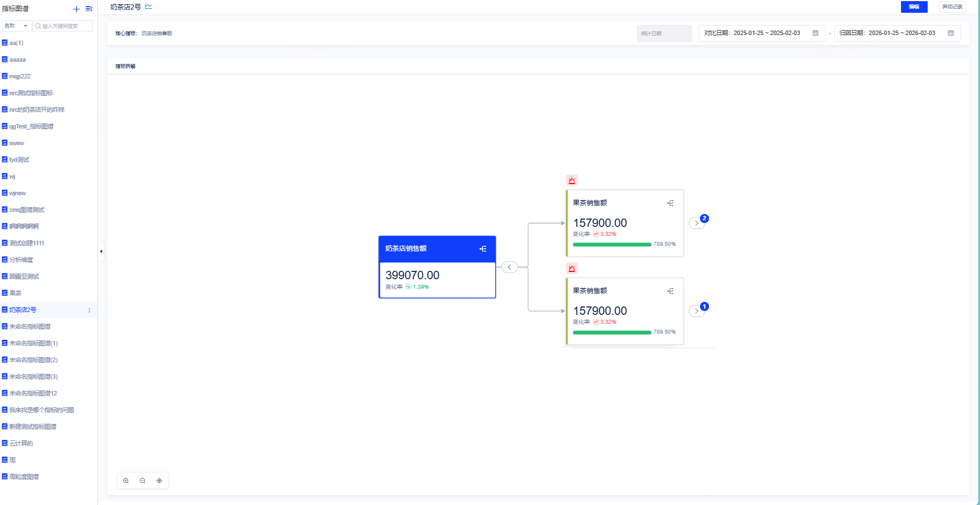Open 异动记录 button

point(952,7)
